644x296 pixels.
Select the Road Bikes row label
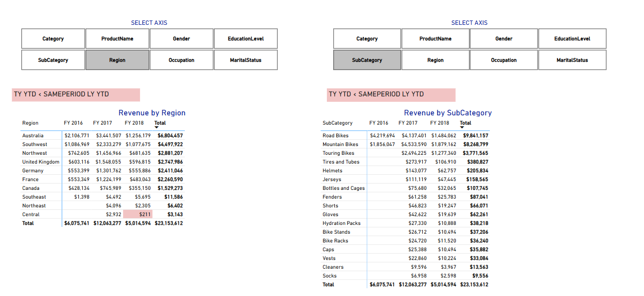click(336, 135)
